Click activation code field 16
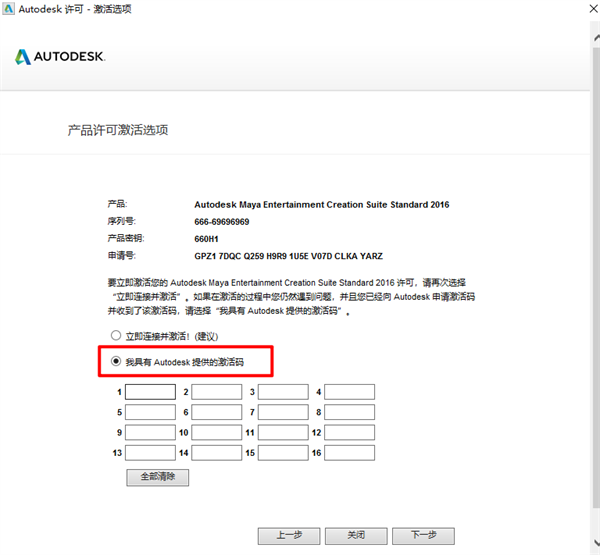The width and height of the screenshot is (600, 555). tap(349, 453)
